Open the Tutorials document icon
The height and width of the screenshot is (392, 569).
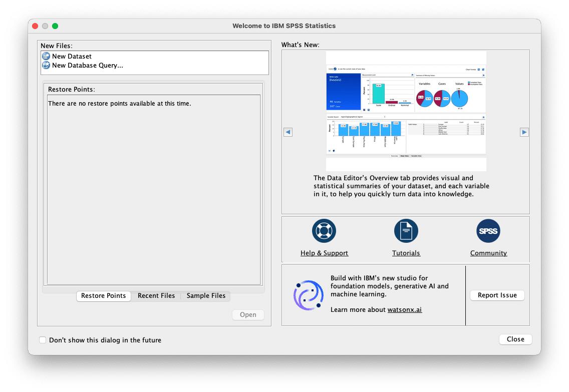click(406, 231)
